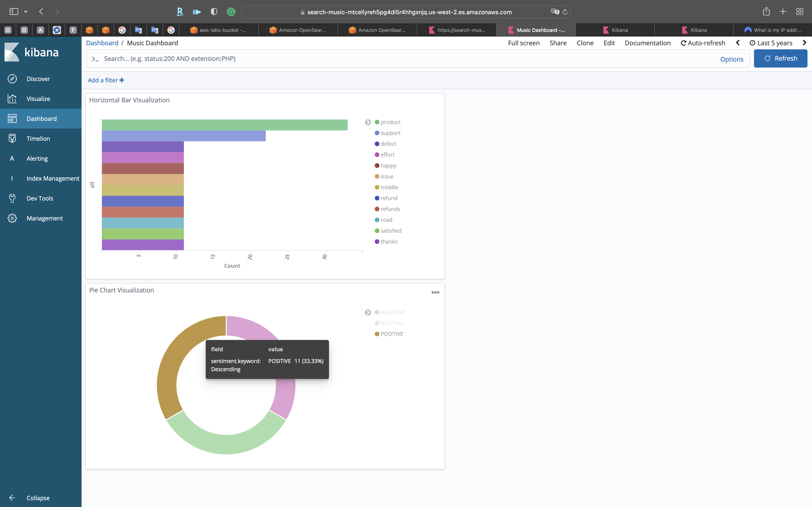Open Dev Tools wrench icon
This screenshot has width=812, height=507.
point(12,198)
